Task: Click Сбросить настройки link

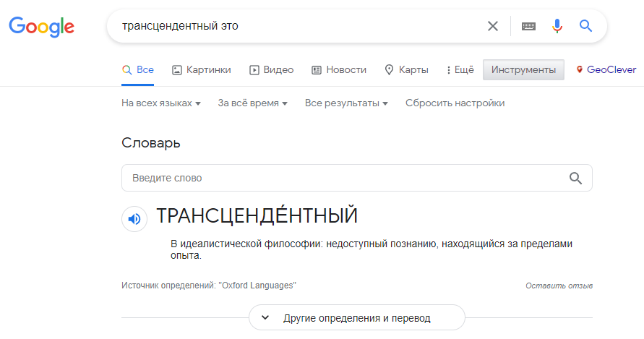Action: 455,103
